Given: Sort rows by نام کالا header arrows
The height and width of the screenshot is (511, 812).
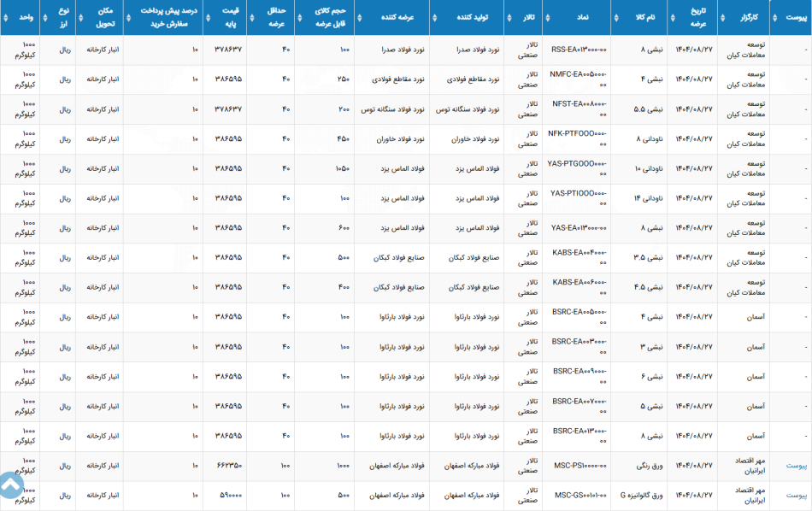Looking at the screenshot, I should coord(616,18).
